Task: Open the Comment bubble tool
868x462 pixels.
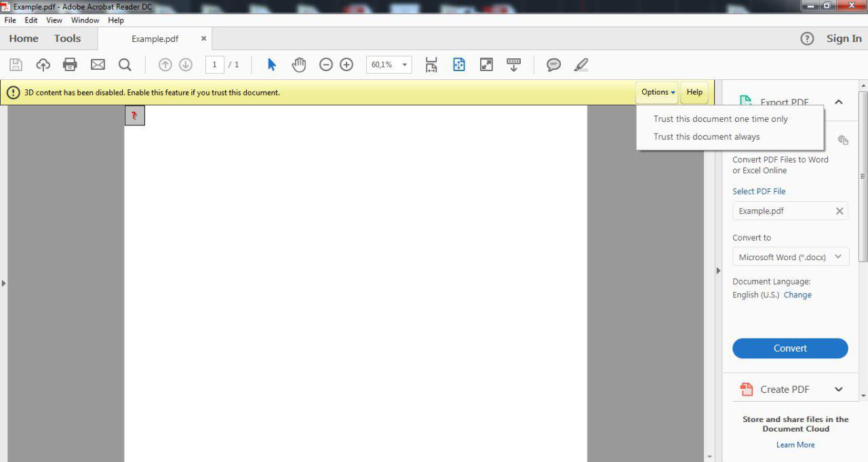Action: [553, 64]
